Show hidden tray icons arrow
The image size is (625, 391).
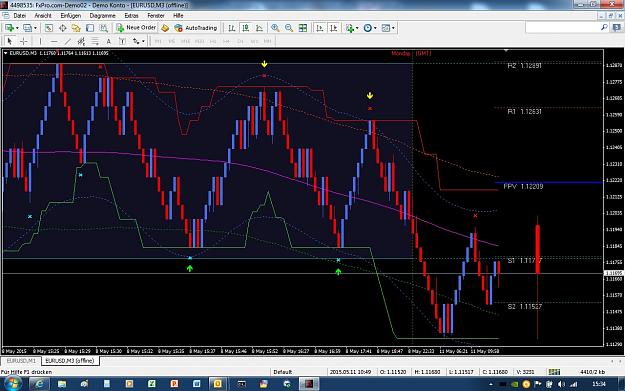pos(491,384)
